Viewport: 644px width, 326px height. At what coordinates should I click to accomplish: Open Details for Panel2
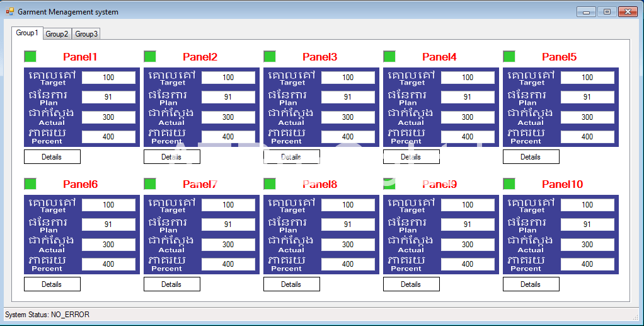coord(172,156)
